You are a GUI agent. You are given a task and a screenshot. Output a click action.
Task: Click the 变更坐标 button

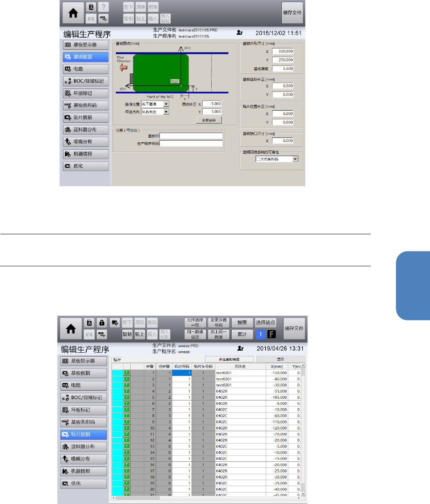coord(209,120)
